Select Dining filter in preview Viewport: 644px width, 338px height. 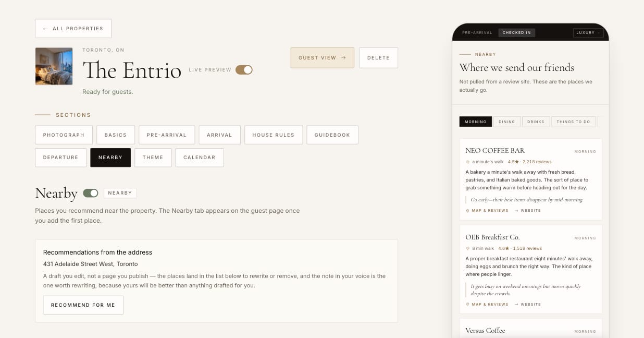(506, 122)
